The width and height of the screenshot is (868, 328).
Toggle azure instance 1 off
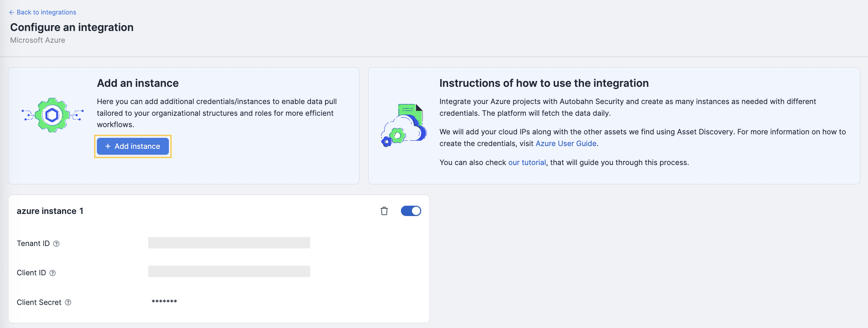[411, 211]
